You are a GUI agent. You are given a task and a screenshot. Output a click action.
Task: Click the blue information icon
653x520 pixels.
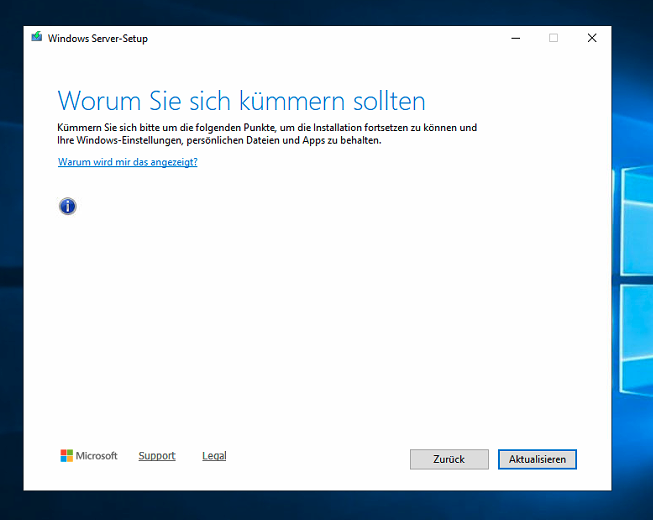pyautogui.click(x=67, y=206)
